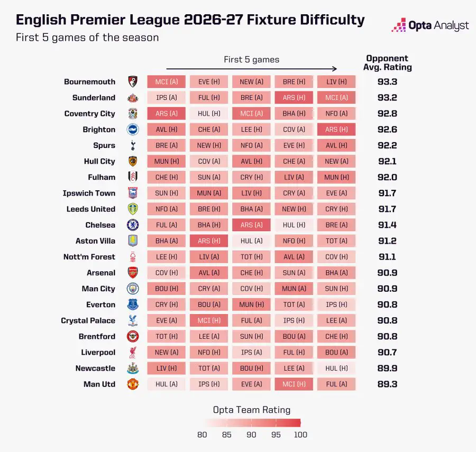Select the Newcastle club badge

click(x=133, y=368)
